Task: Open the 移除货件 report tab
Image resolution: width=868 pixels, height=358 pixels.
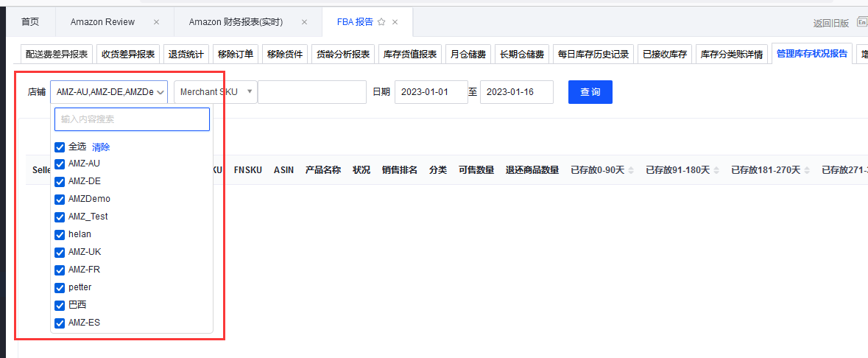Action: 284,55
